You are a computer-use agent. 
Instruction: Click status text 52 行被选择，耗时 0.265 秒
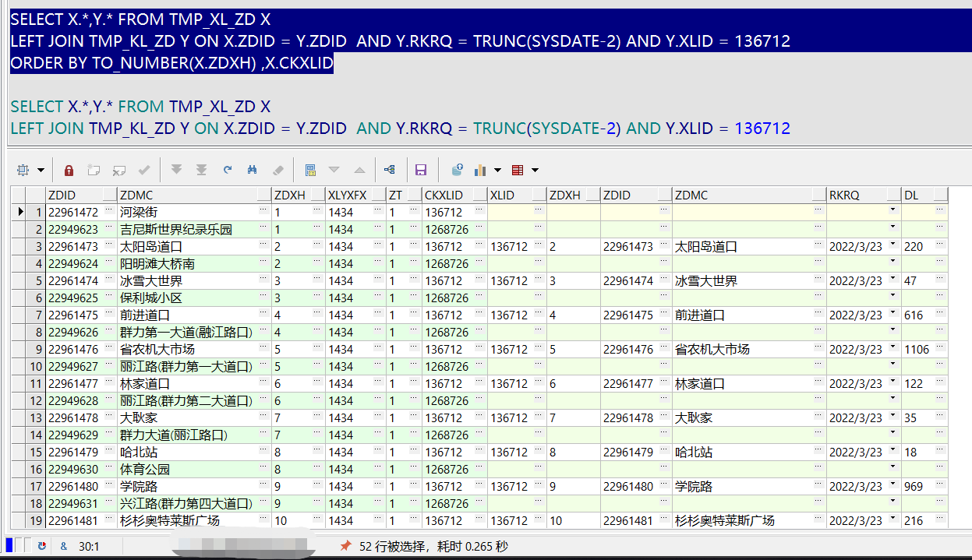[x=433, y=547]
